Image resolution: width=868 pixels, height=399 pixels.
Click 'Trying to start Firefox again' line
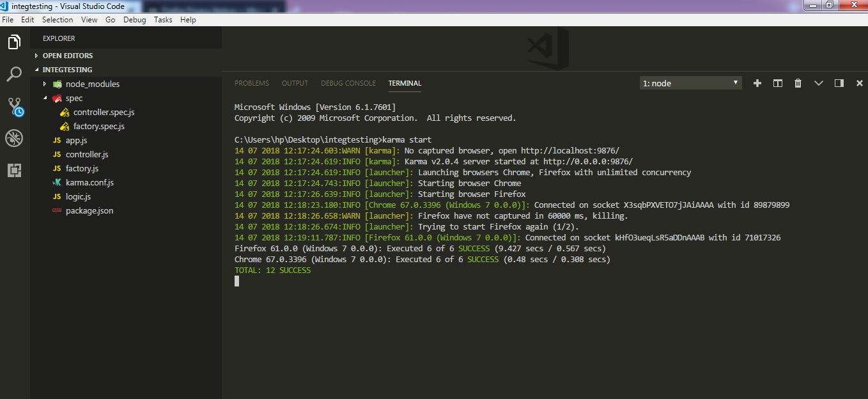pos(407,226)
